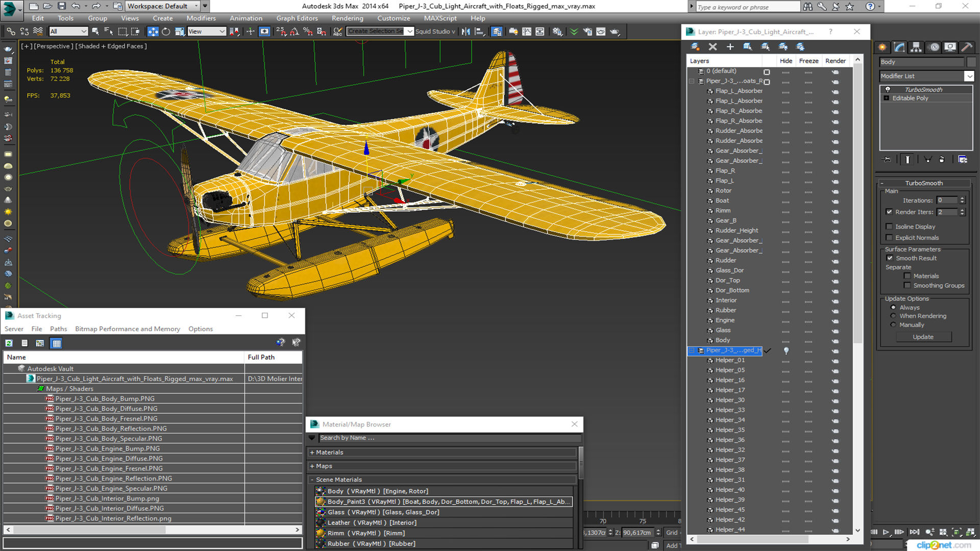Viewport: 980px width, 551px height.
Task: Open the Motion command panel tab
Action: pyautogui.click(x=934, y=47)
